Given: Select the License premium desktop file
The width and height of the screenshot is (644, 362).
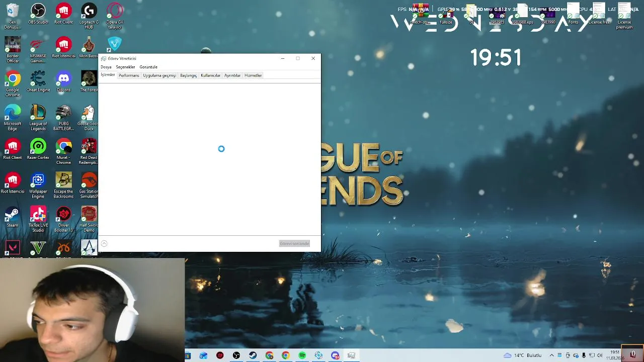Looking at the screenshot, I should pyautogui.click(x=624, y=16).
